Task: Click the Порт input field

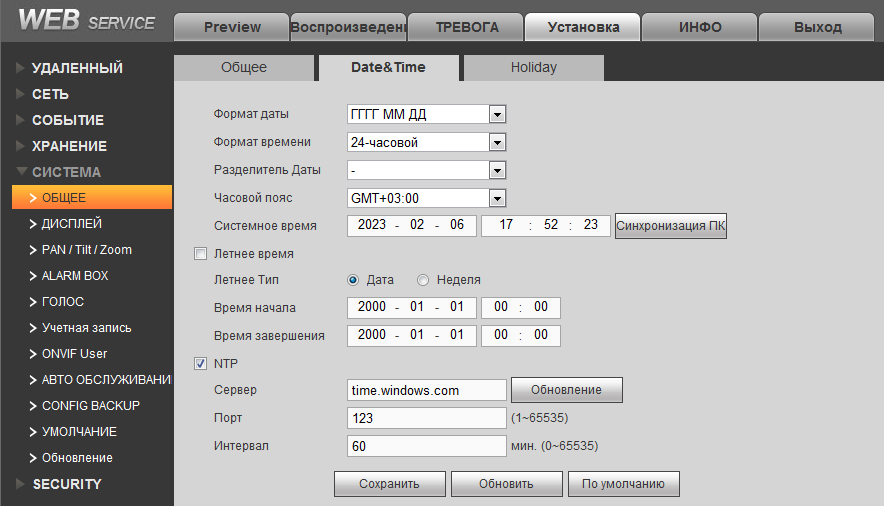Action: (x=426, y=418)
